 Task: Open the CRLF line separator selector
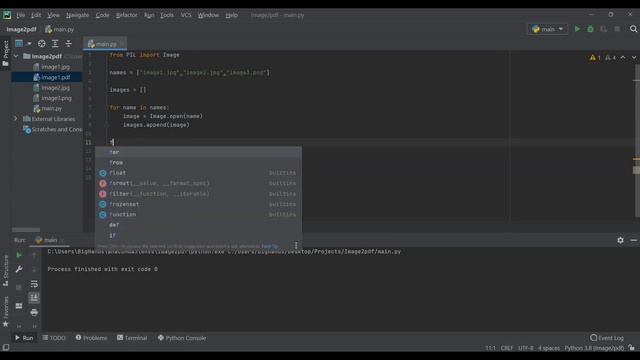point(507,348)
